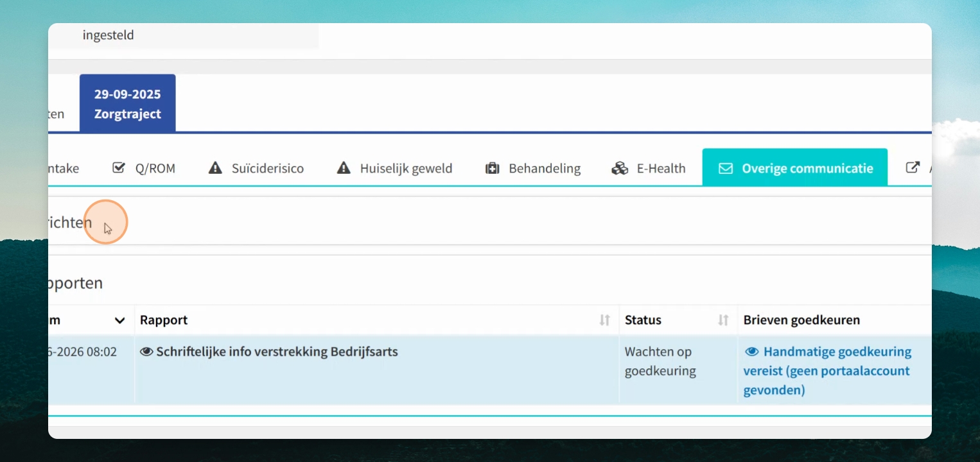Click the ingesteld field at top

184,36
